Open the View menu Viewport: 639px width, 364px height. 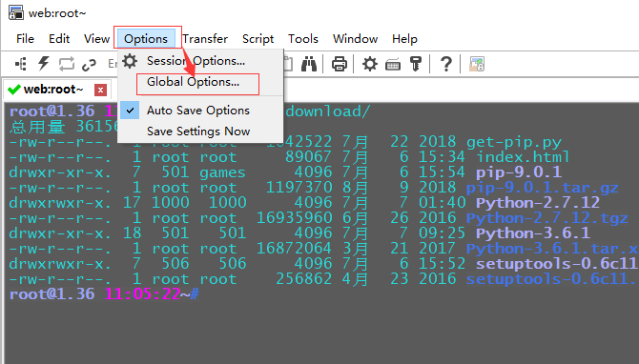pyautogui.click(x=96, y=39)
